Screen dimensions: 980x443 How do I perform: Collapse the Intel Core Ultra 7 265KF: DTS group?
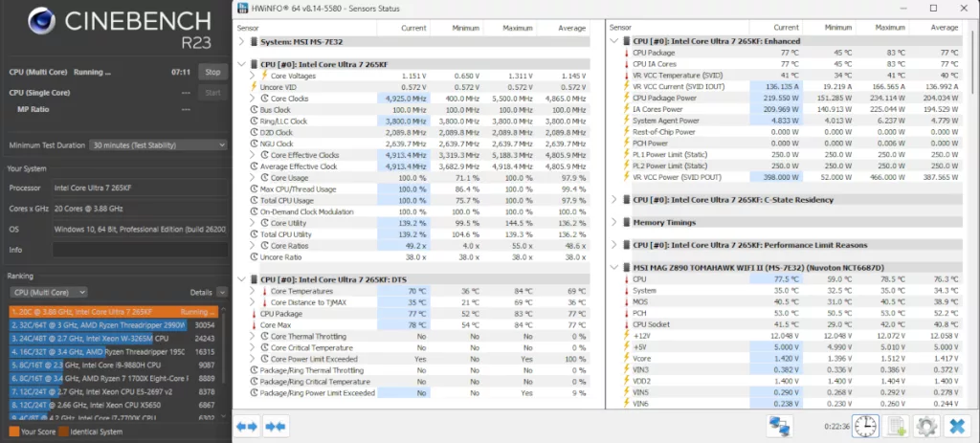click(x=242, y=280)
